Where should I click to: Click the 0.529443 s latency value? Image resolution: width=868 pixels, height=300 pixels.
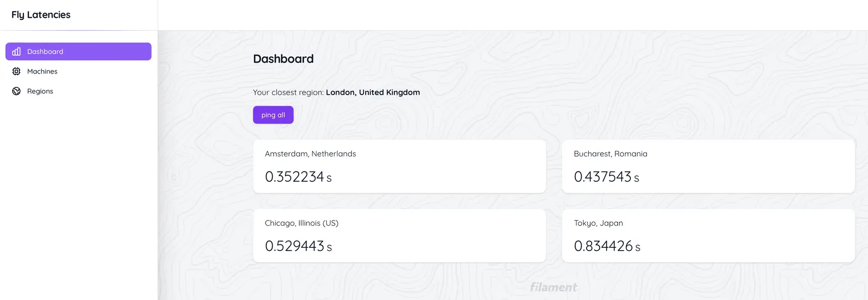point(298,246)
